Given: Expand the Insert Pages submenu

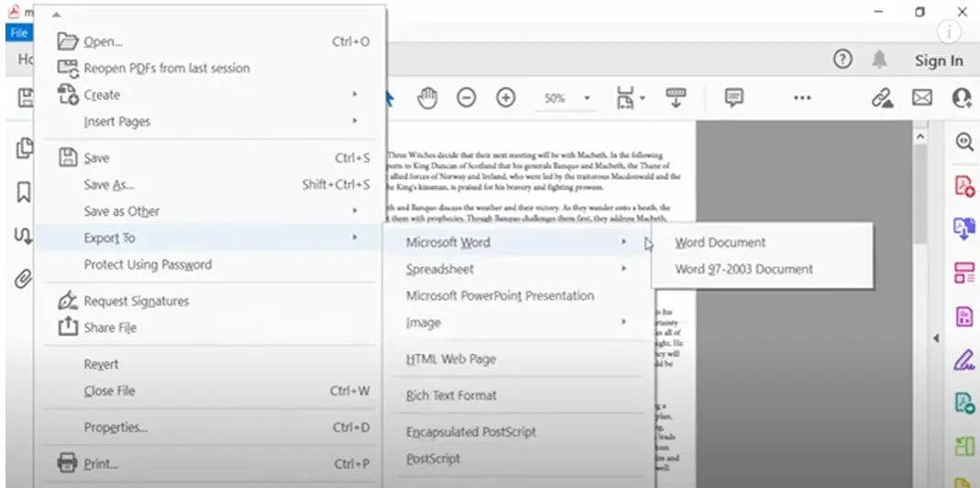Looking at the screenshot, I should coord(355,121).
